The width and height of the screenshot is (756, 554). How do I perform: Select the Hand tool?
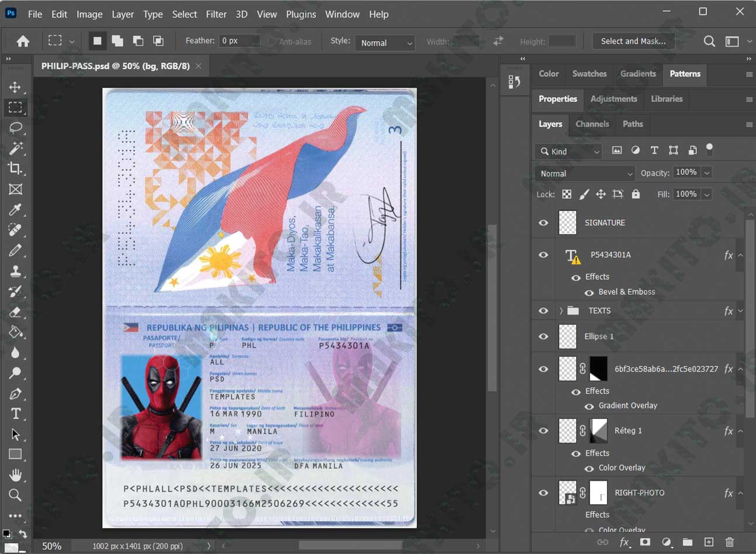tap(15, 475)
